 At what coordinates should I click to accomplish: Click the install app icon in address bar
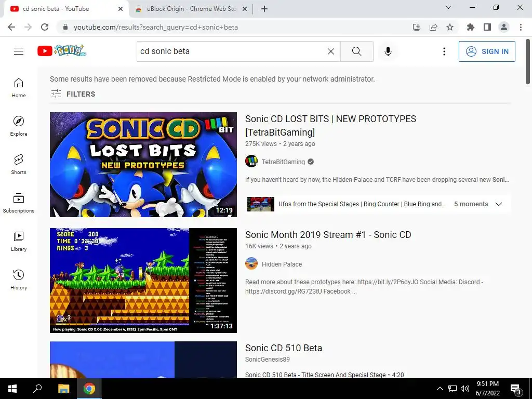click(416, 27)
